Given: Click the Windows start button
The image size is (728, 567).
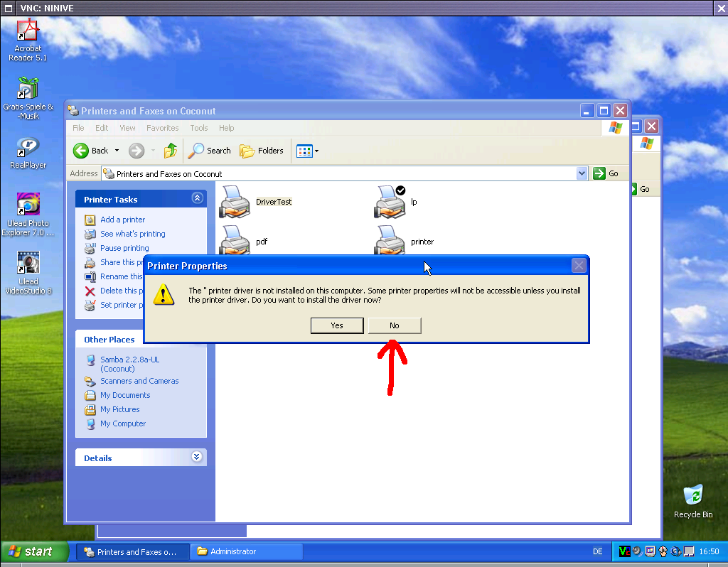Looking at the screenshot, I should click(34, 551).
